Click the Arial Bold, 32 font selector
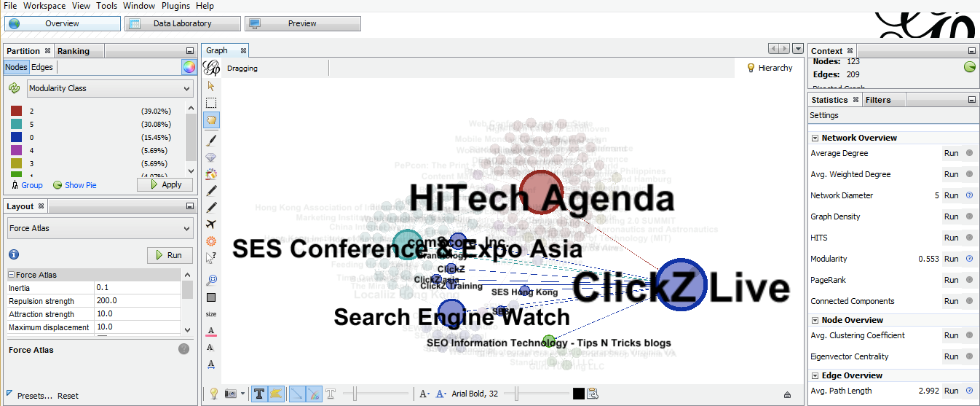 click(475, 394)
